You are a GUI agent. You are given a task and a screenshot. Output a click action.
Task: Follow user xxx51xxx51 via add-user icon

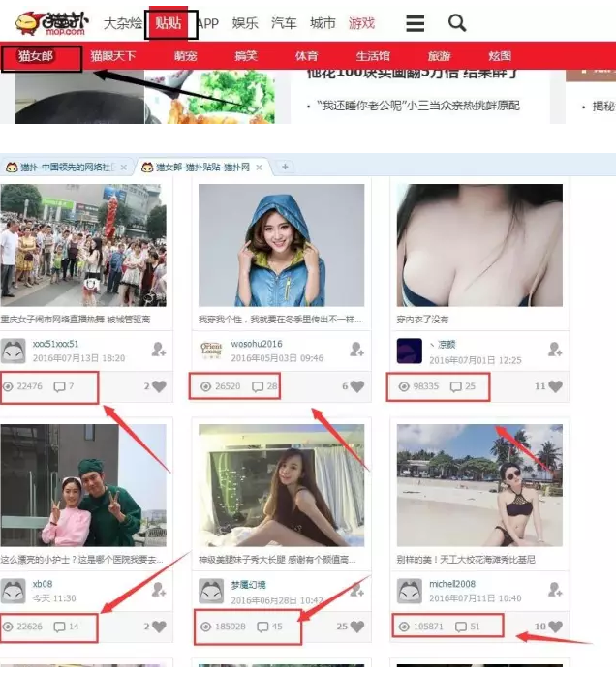(159, 350)
